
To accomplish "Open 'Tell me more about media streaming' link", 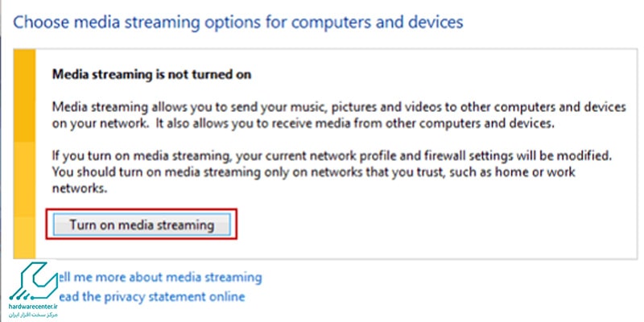I will (159, 277).
